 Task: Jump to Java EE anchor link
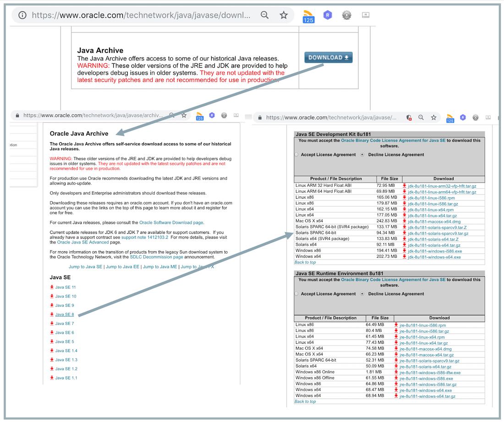coord(122,267)
